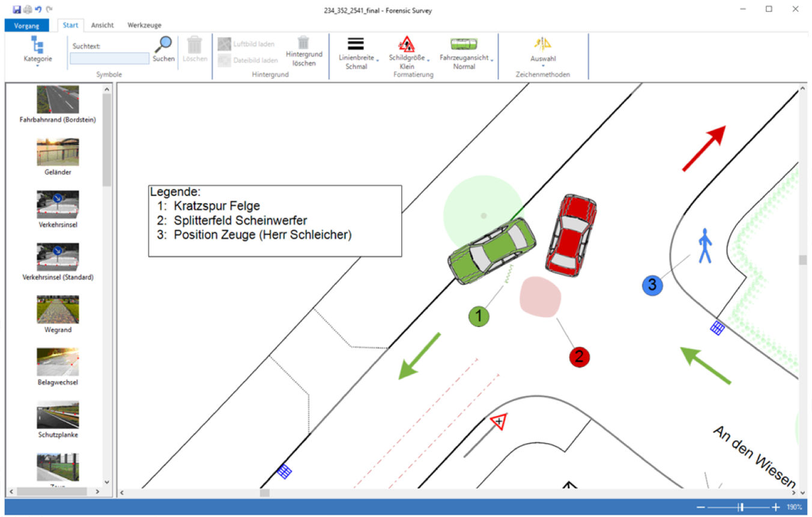Screen dimensions: 812x517
Task: Click the undo arrow icon
Action: point(37,9)
